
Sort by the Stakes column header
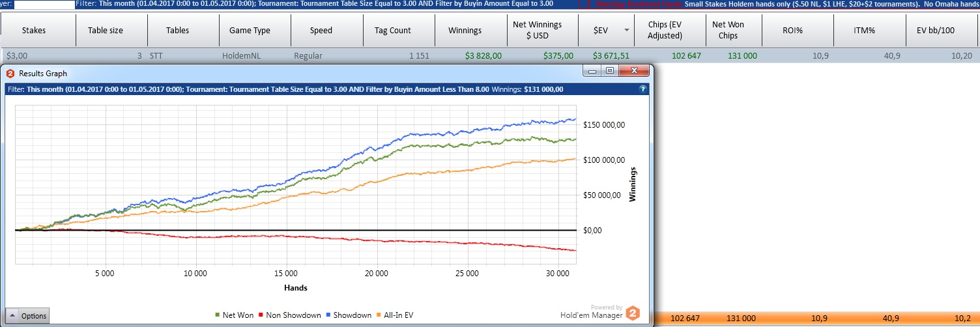(x=34, y=31)
